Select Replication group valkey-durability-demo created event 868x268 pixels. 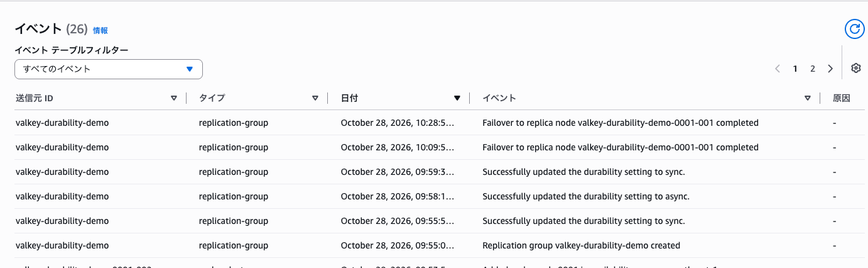coord(581,245)
